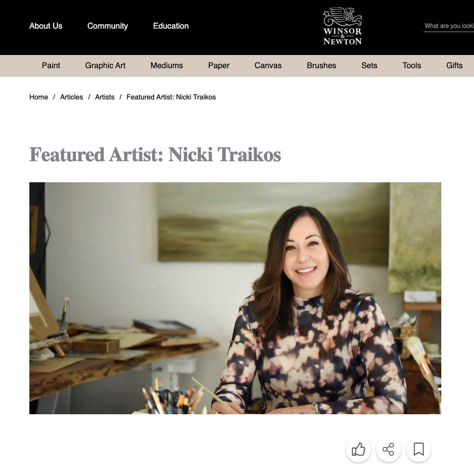The width and height of the screenshot is (474, 476).
Task: Select the Sets category
Action: point(369,66)
